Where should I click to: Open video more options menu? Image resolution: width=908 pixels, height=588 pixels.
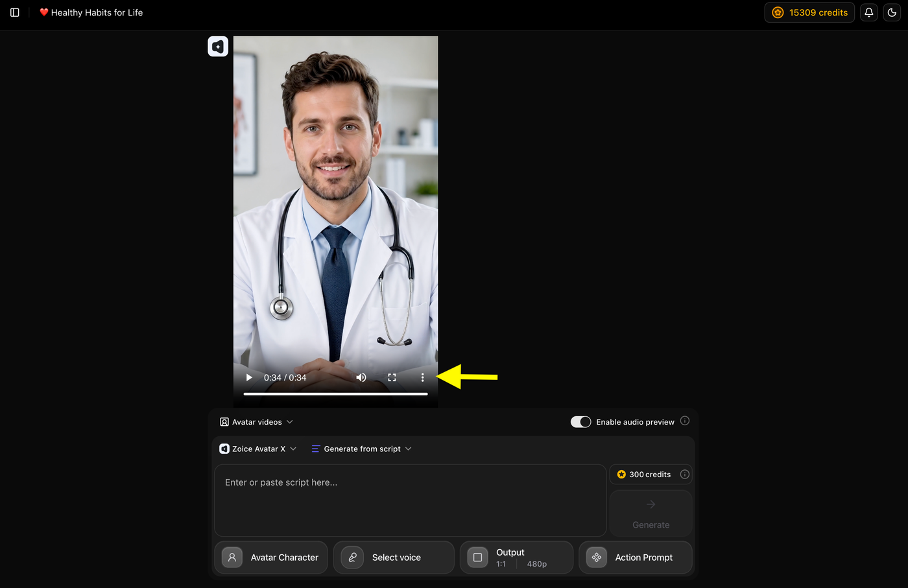click(422, 377)
